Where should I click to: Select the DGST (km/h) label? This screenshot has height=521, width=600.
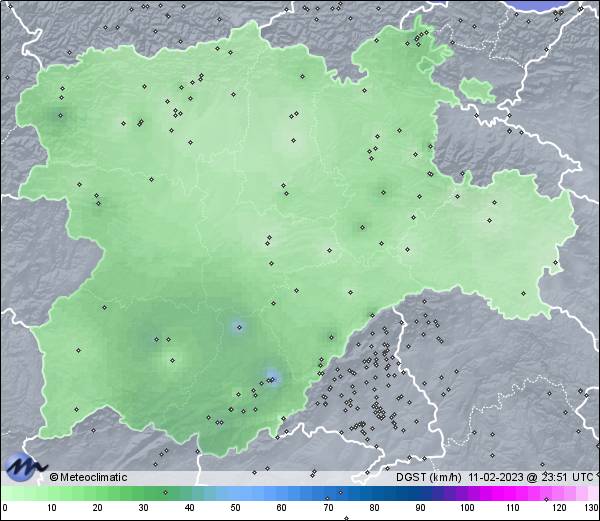pyautogui.click(x=429, y=477)
